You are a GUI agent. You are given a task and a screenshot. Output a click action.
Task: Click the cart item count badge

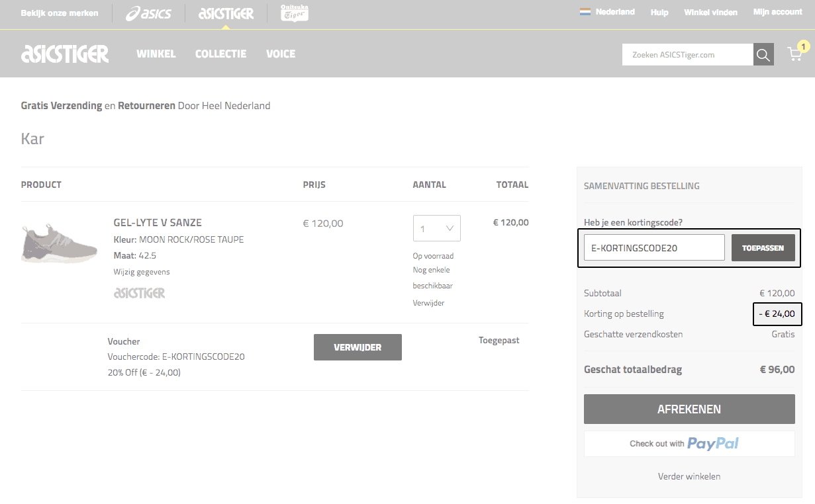[x=804, y=46]
